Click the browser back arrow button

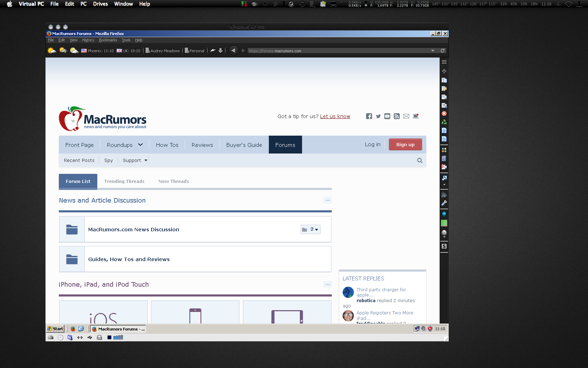coord(233,50)
